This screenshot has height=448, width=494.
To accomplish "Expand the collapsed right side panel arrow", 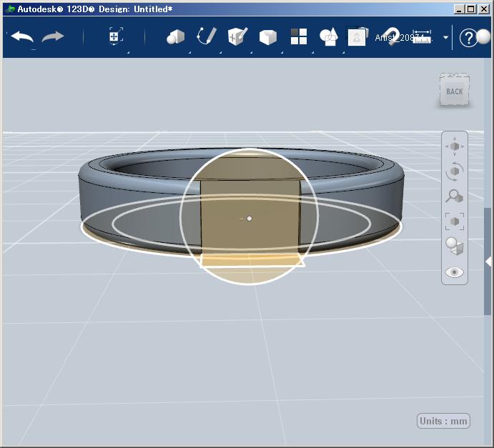I will click(488, 262).
